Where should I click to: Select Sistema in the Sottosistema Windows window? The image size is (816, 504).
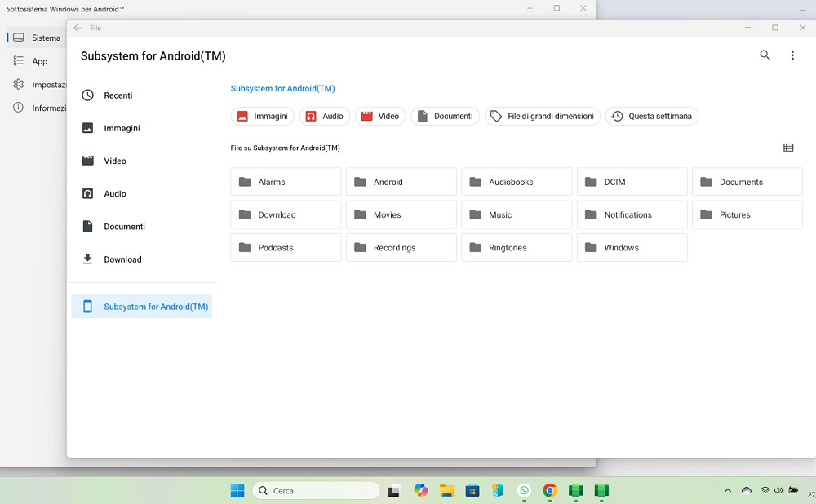[x=37, y=38]
